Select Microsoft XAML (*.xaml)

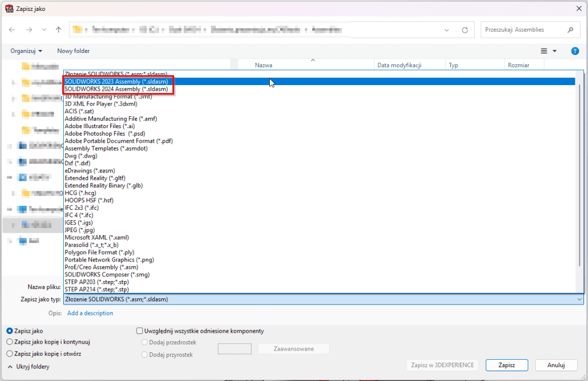click(319, 237)
